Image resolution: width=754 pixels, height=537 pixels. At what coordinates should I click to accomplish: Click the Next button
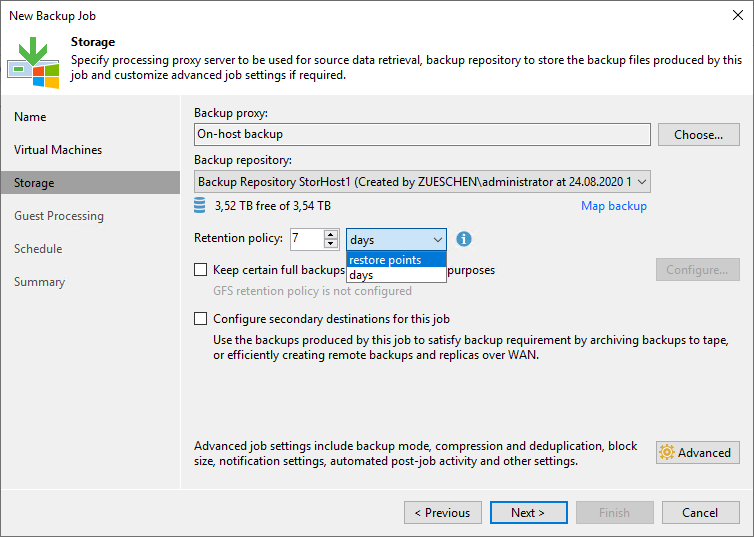pos(528,512)
